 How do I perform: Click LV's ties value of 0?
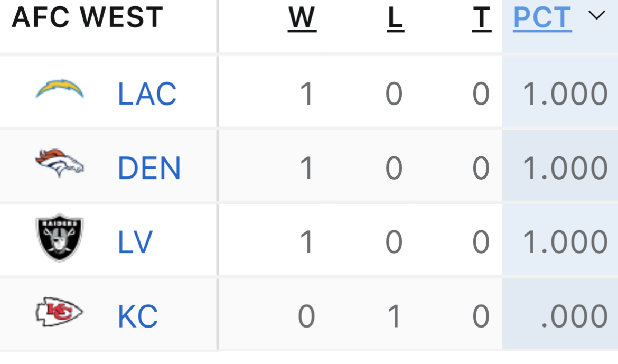(481, 242)
